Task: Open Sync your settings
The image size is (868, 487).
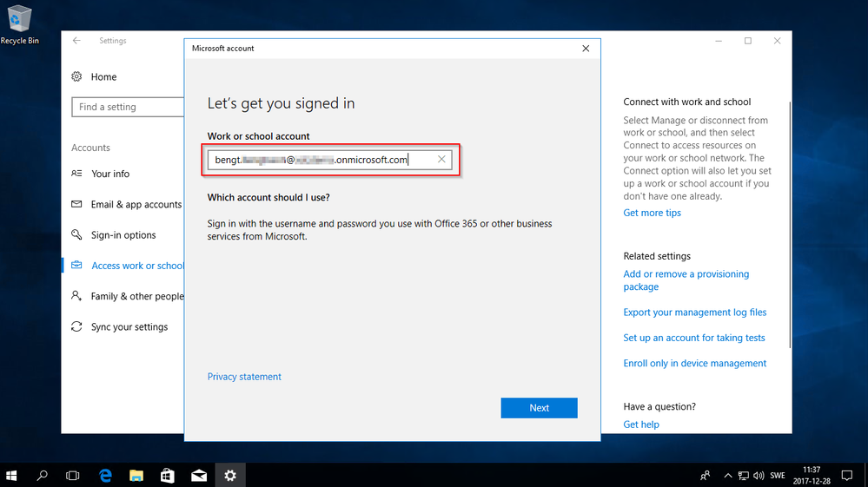Action: pos(129,326)
